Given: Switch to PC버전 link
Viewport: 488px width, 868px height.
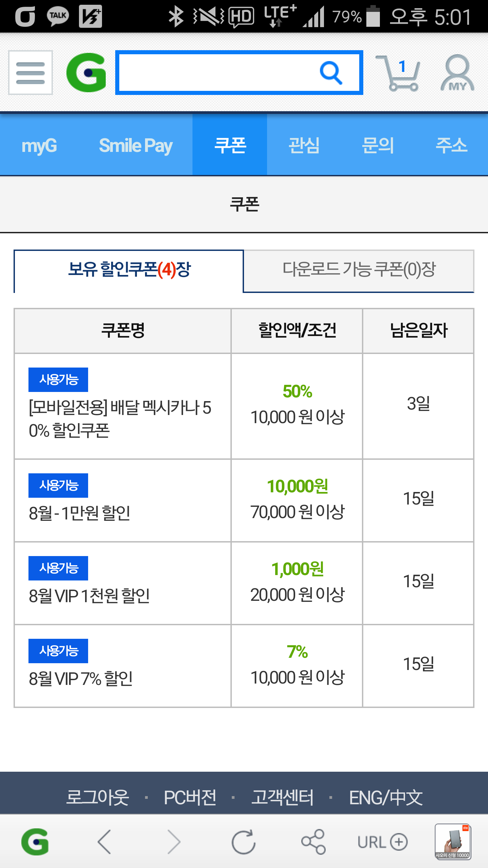Looking at the screenshot, I should pos(190,797).
